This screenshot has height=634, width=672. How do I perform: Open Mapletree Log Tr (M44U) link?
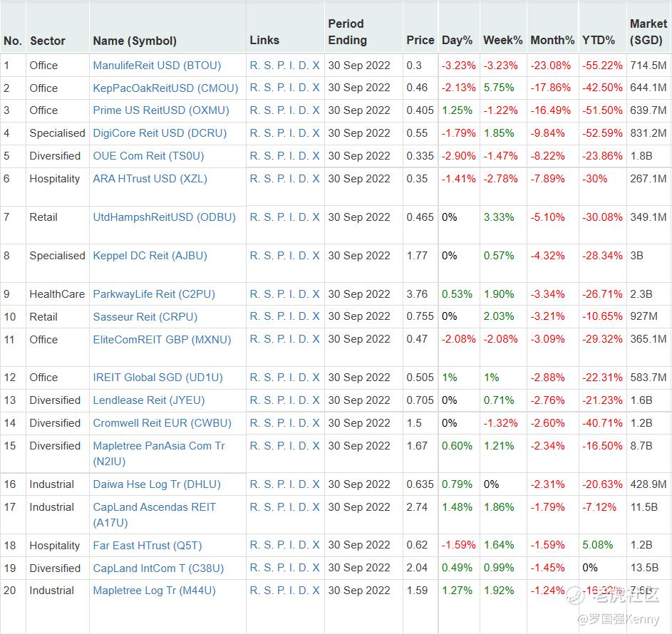tap(155, 591)
